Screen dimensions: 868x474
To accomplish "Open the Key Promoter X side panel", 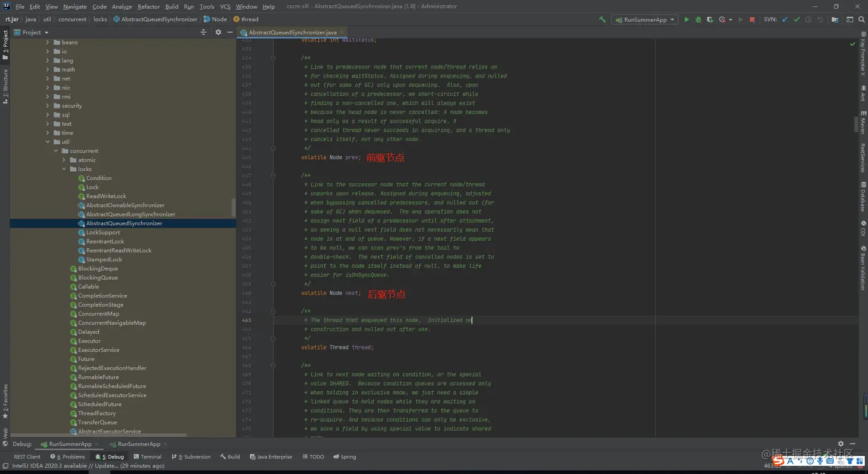I will click(863, 54).
